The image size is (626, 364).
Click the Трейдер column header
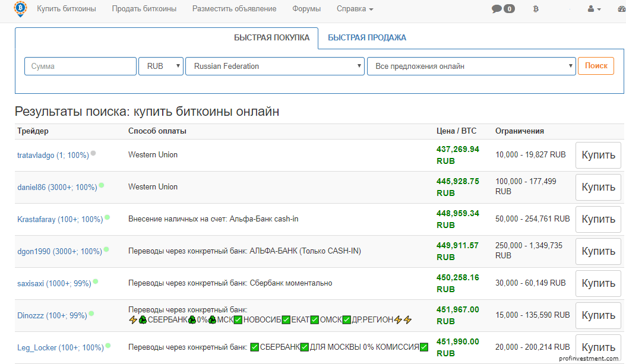click(33, 131)
